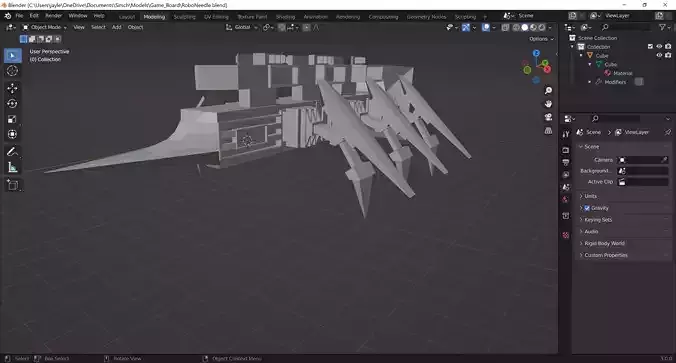Switch to the Shading workspace tab
This screenshot has width=676, height=363.
pos(285,17)
